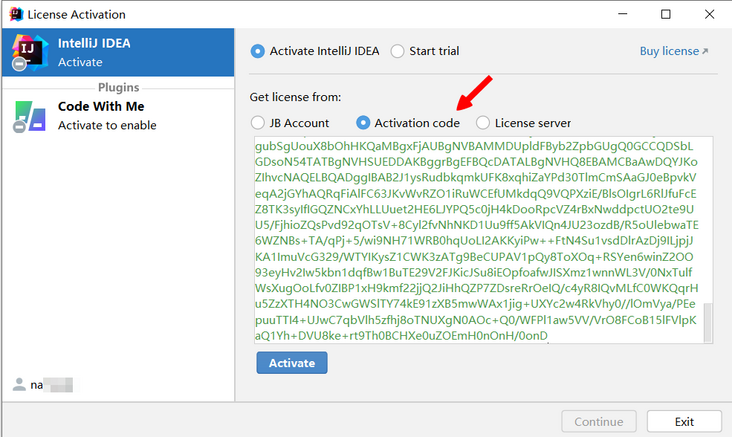
Task: Select JB Account as license source
Action: (258, 123)
